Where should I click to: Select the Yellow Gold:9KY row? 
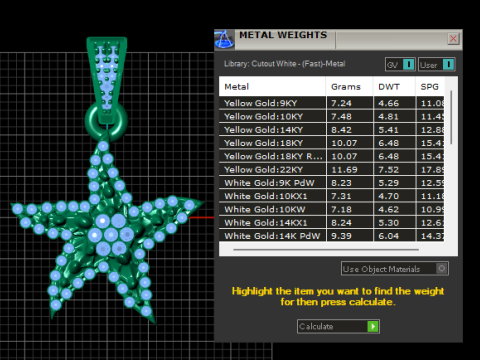[x=331, y=103]
